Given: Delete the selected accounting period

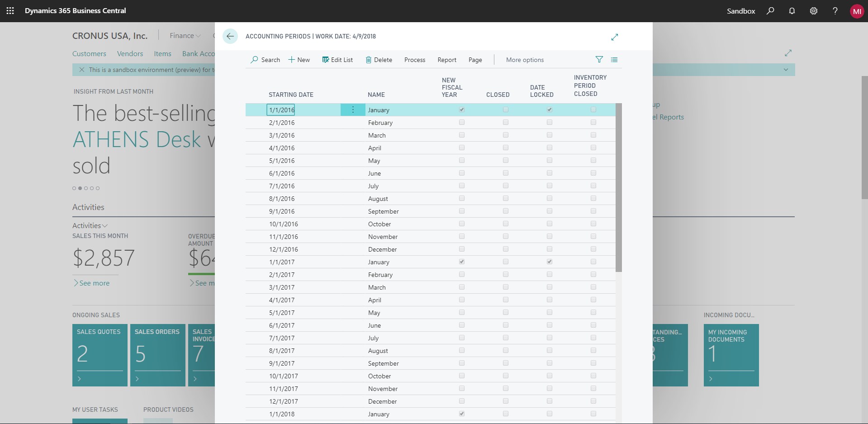Looking at the screenshot, I should (x=379, y=60).
